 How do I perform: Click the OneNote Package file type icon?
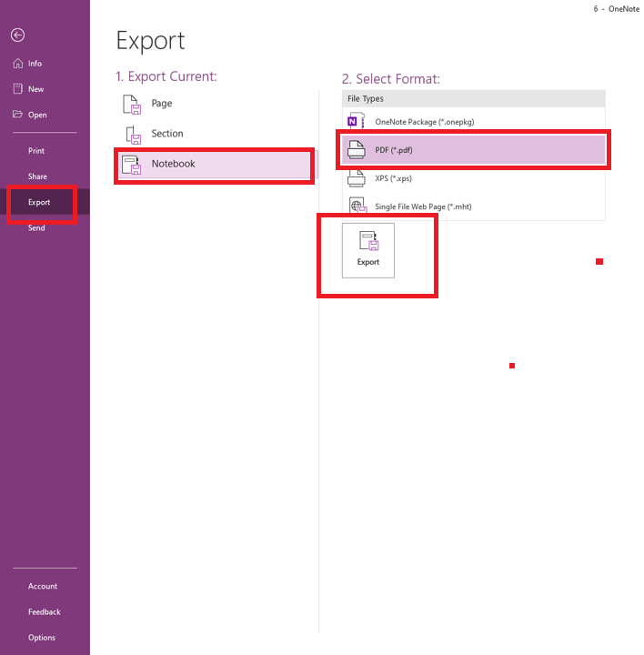coord(357,120)
